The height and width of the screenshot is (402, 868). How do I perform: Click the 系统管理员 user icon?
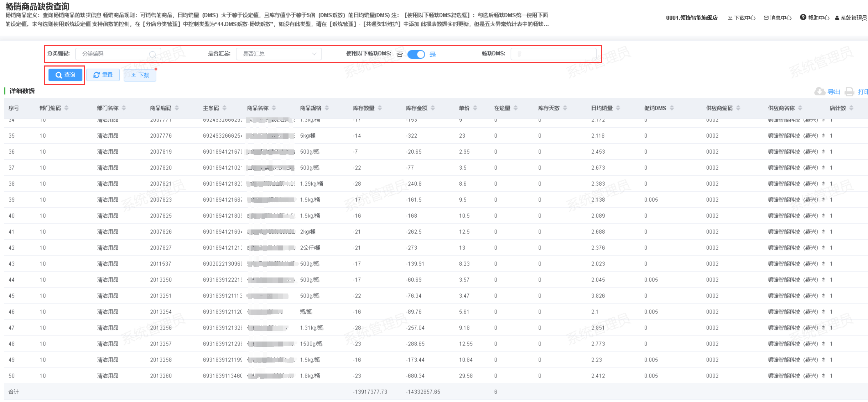(x=837, y=18)
